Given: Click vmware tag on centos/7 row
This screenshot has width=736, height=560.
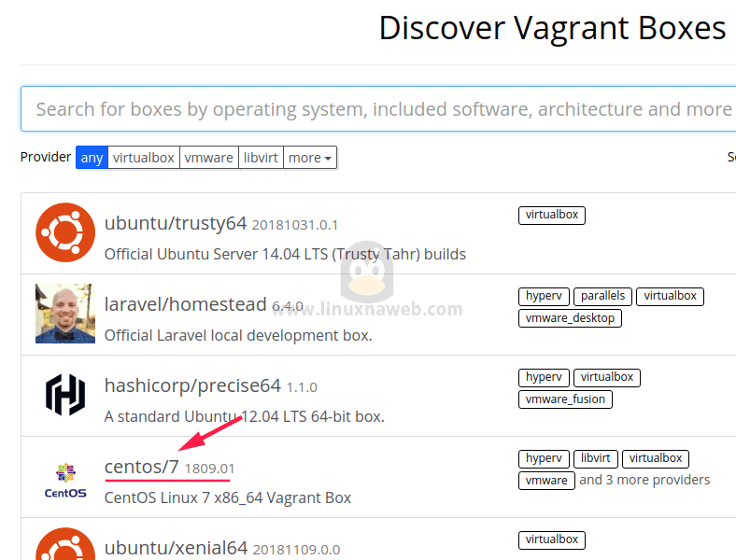Looking at the screenshot, I should click(546, 481).
